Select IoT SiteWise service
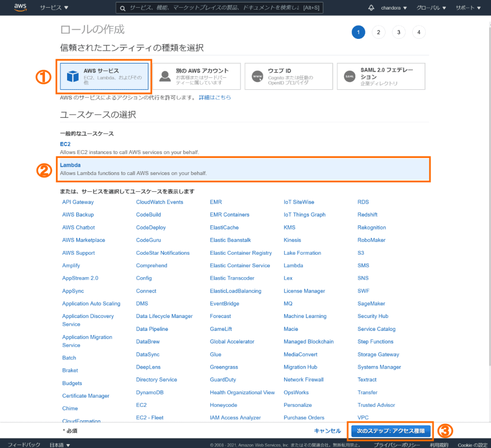Image resolution: width=491 pixels, height=448 pixels. coord(299,202)
